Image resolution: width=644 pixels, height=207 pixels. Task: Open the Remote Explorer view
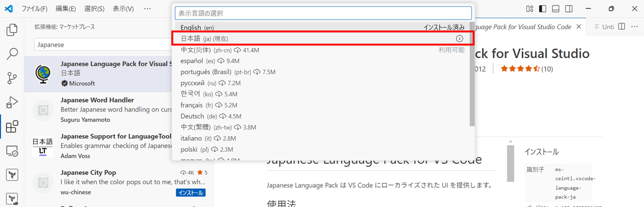point(12,151)
